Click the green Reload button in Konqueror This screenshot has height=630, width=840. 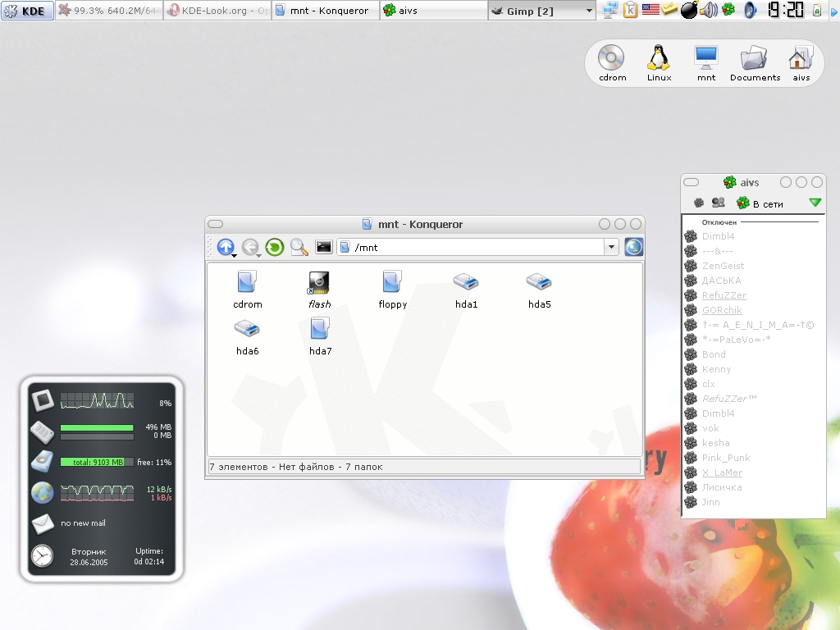click(x=274, y=247)
